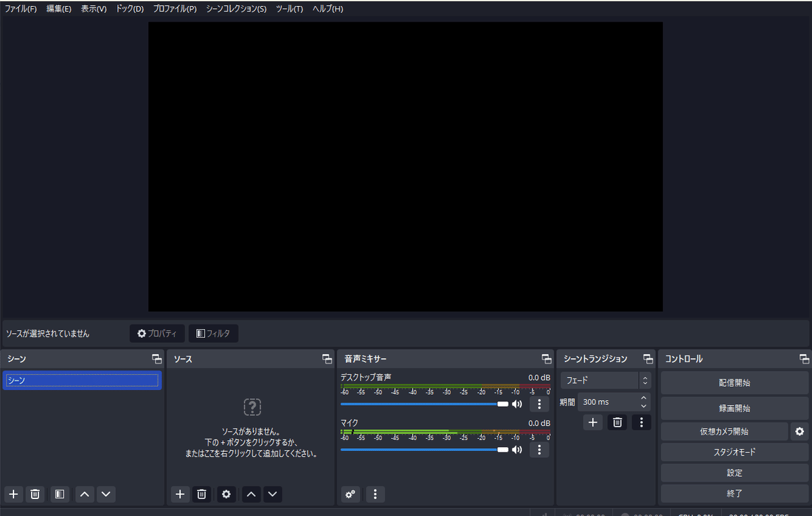The width and height of the screenshot is (812, 516).
Task: Open マイク three-dot options menu
Action: point(539,450)
